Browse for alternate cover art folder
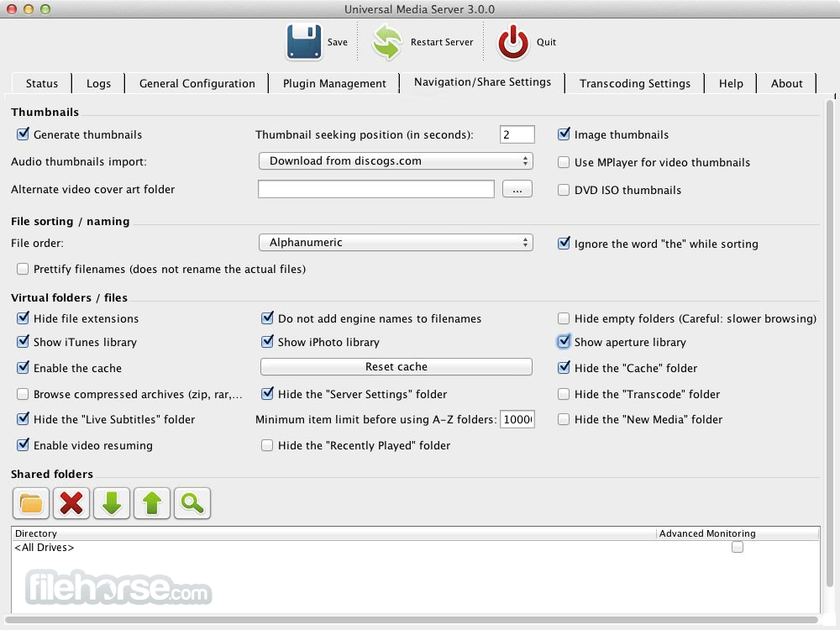 [x=517, y=189]
